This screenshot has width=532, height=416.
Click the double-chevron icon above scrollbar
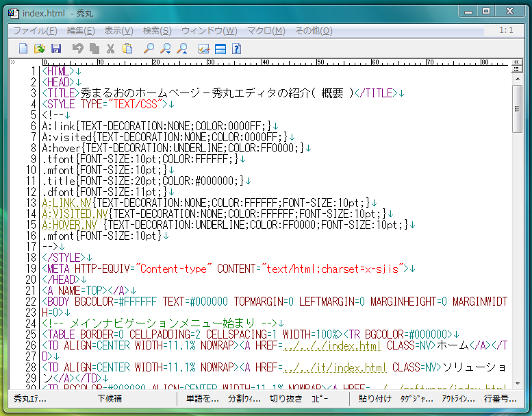516,62
